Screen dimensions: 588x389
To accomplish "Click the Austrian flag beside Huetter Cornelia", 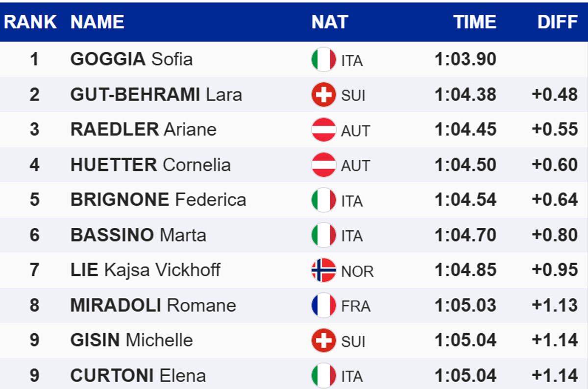I will coord(323,165).
